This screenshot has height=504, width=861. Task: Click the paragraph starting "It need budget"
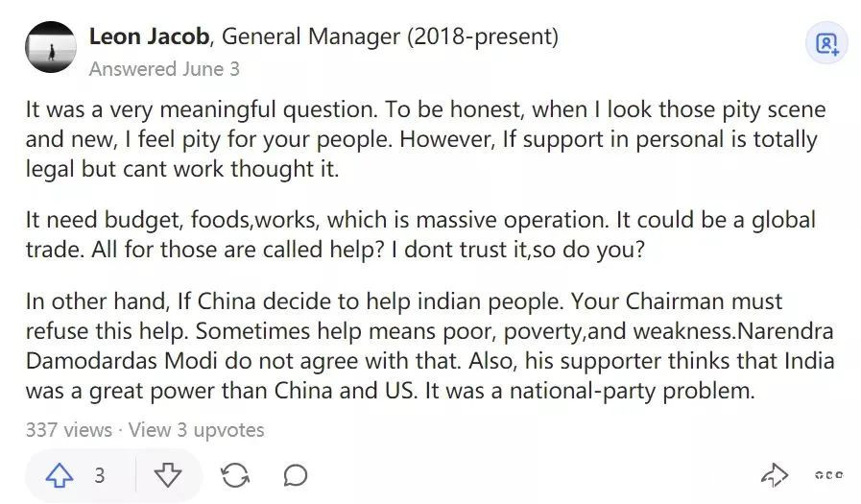[420, 232]
